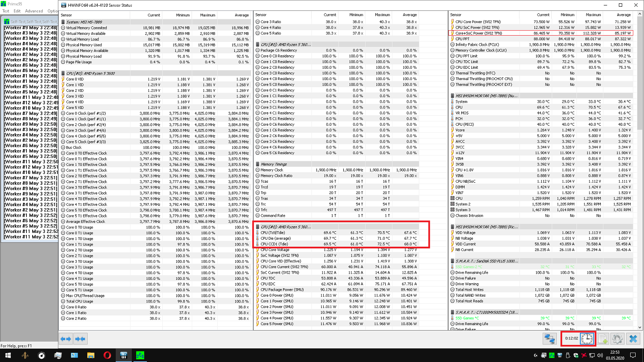Click the scrollbar down arrow in right panel
644x362 pixels.
(640, 327)
